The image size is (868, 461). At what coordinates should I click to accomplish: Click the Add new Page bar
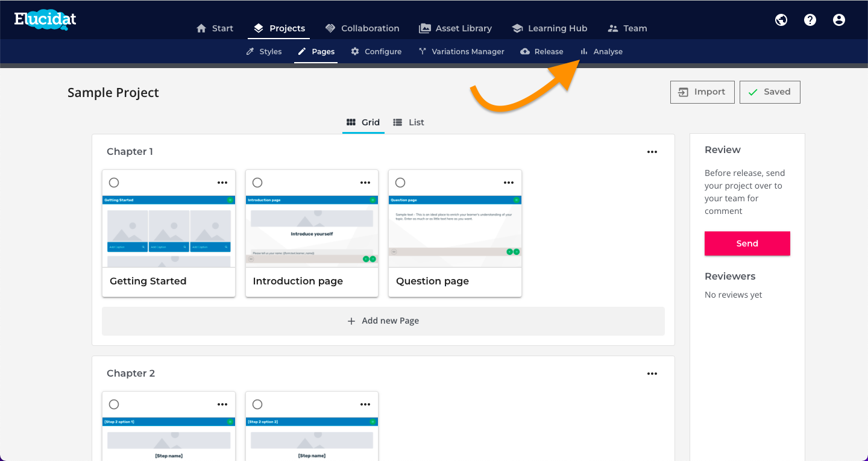(x=383, y=321)
